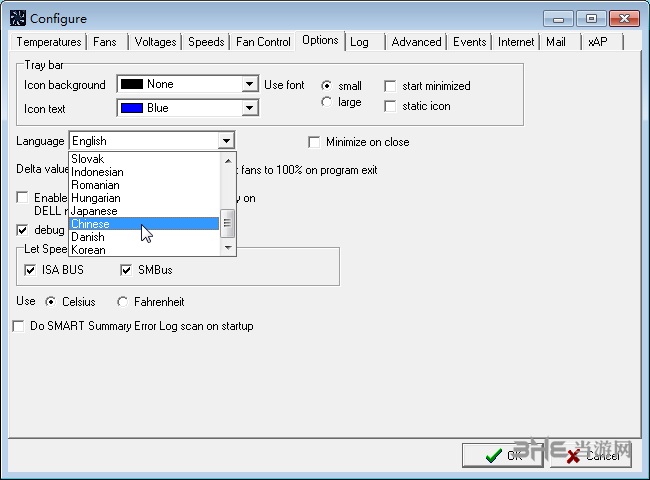Select the small font radio button
This screenshot has width=650, height=480.
(x=327, y=86)
